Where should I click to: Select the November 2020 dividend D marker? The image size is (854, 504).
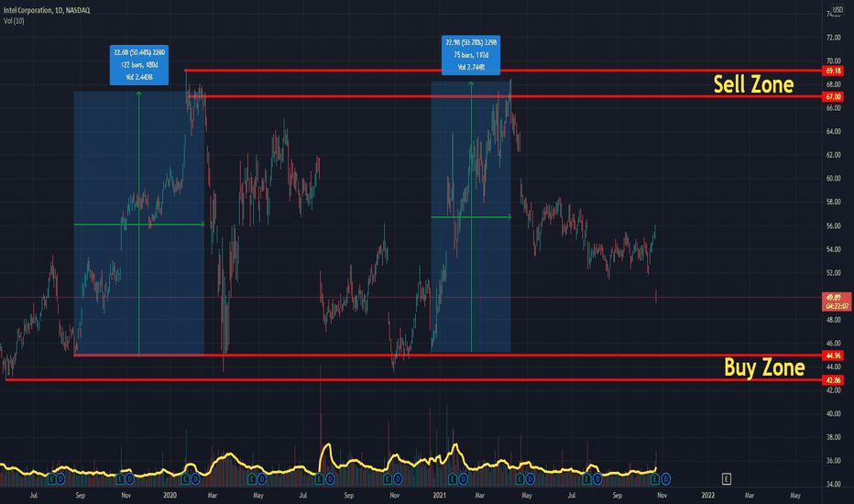398,479
